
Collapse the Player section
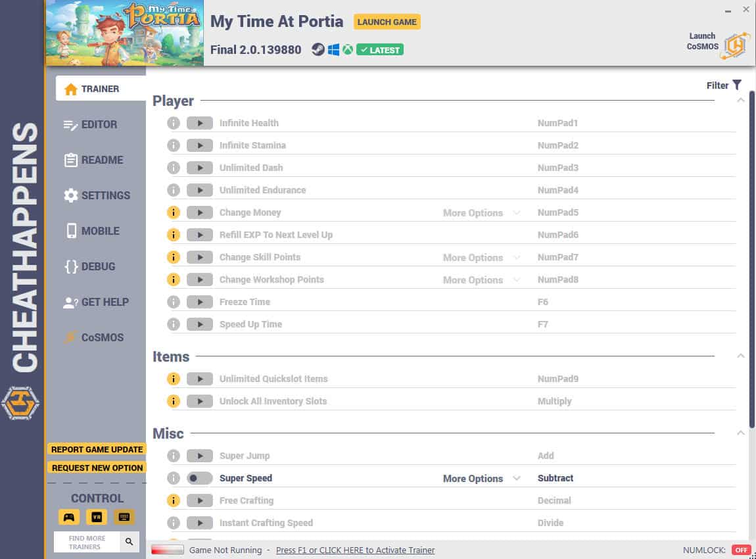point(741,101)
